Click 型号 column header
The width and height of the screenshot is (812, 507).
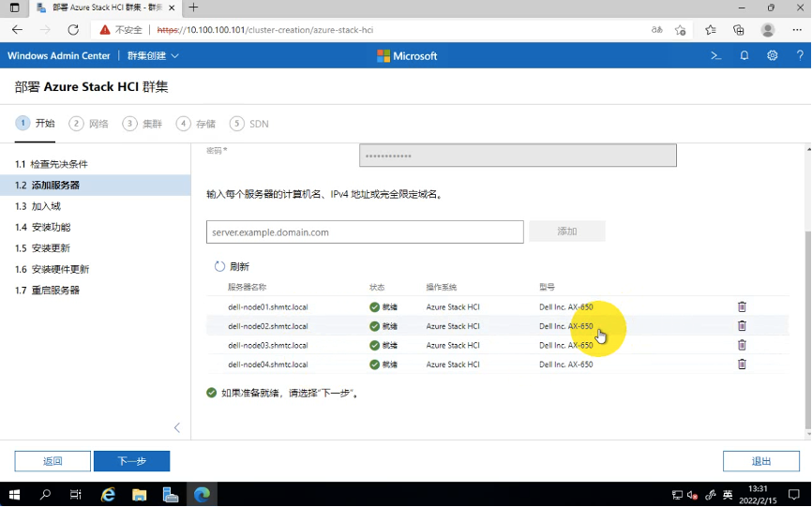pos(547,287)
